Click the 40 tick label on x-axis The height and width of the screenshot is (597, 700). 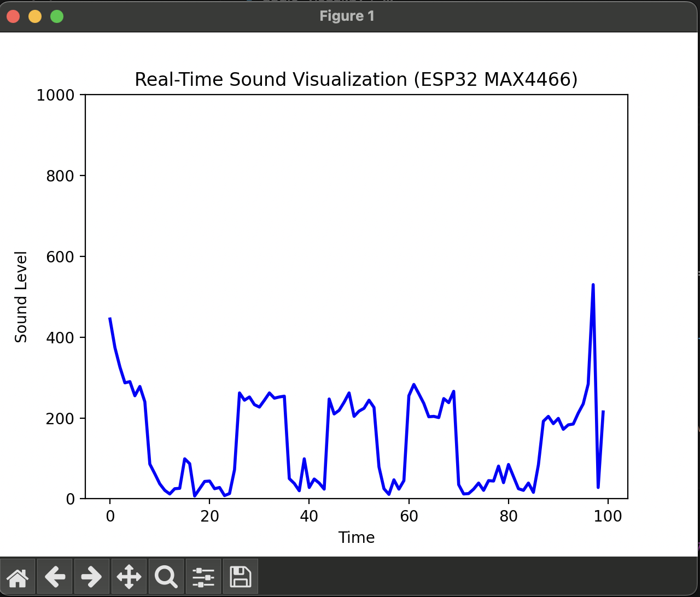[x=309, y=516]
